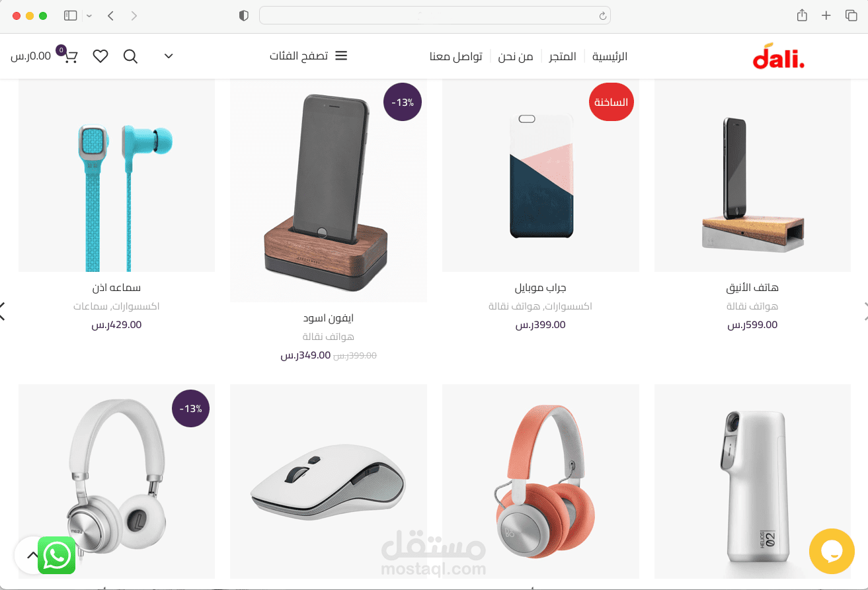The height and width of the screenshot is (590, 868).
Task: Show Safari tab overview
Action: (851, 15)
